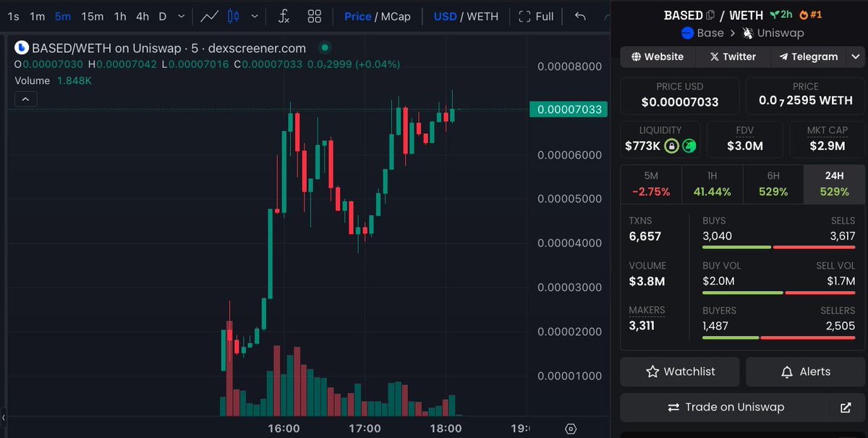Click the green market status dot
The image size is (868, 438).
325,48
